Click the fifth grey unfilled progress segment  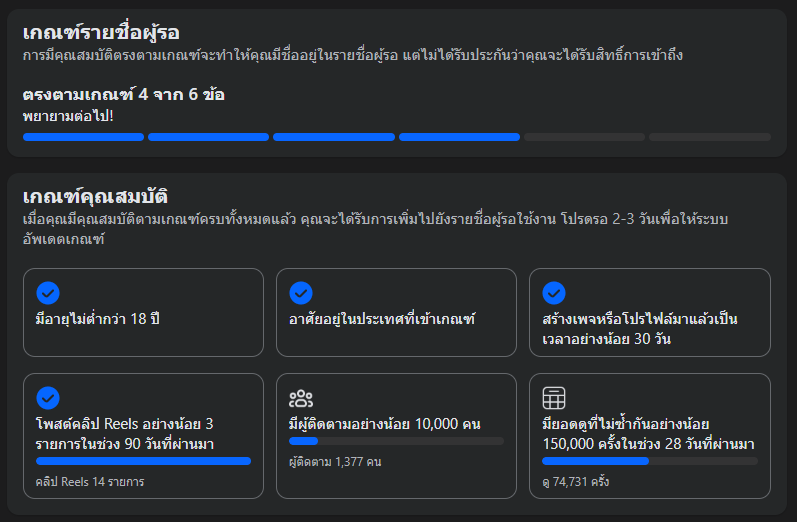click(585, 137)
